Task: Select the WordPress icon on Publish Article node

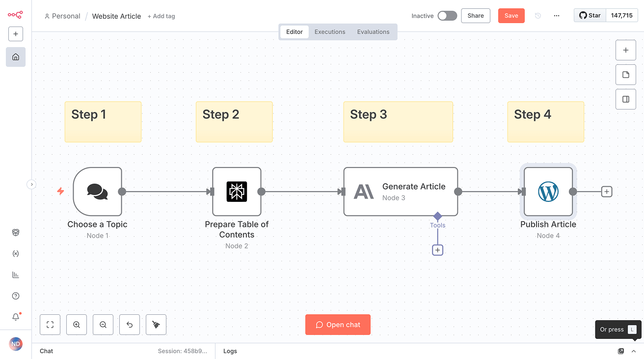Action: (x=548, y=192)
